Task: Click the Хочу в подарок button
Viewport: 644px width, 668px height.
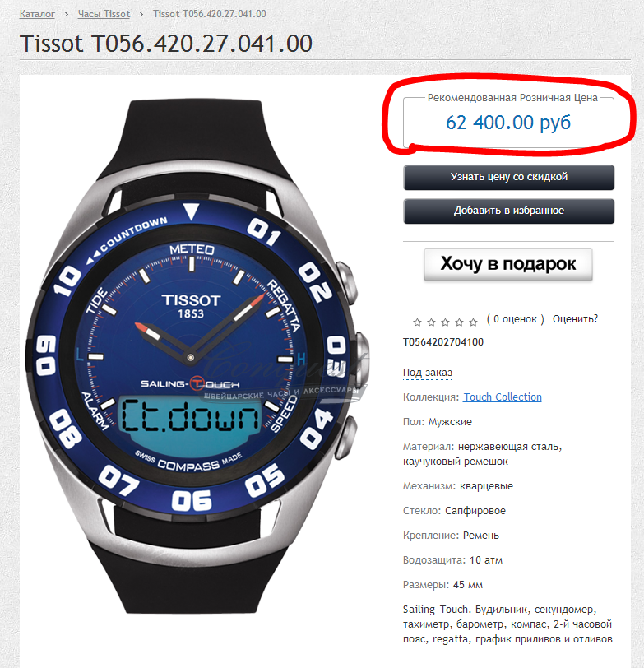Action: pyautogui.click(x=508, y=264)
